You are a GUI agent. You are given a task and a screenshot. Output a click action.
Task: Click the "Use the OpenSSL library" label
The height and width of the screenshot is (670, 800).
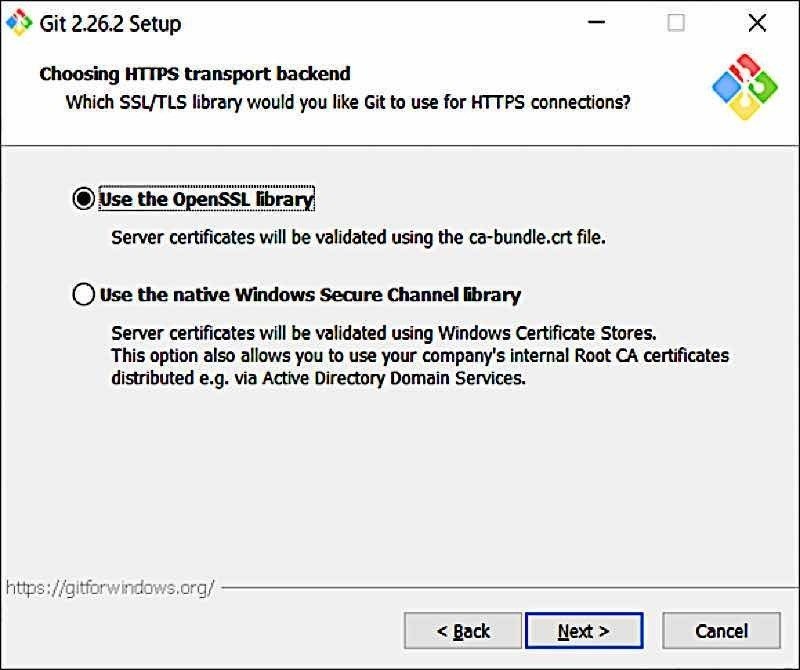pos(207,199)
